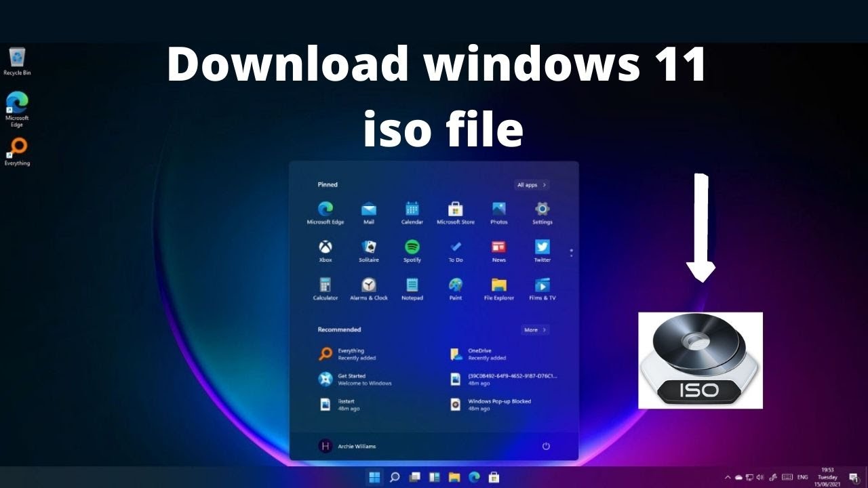Open Archie Williams user account menu
The image size is (868, 488).
point(347,446)
